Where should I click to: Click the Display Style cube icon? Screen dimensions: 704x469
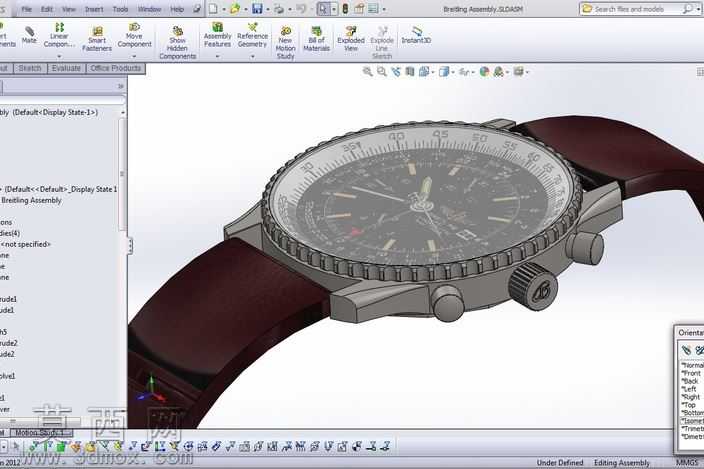pos(444,72)
